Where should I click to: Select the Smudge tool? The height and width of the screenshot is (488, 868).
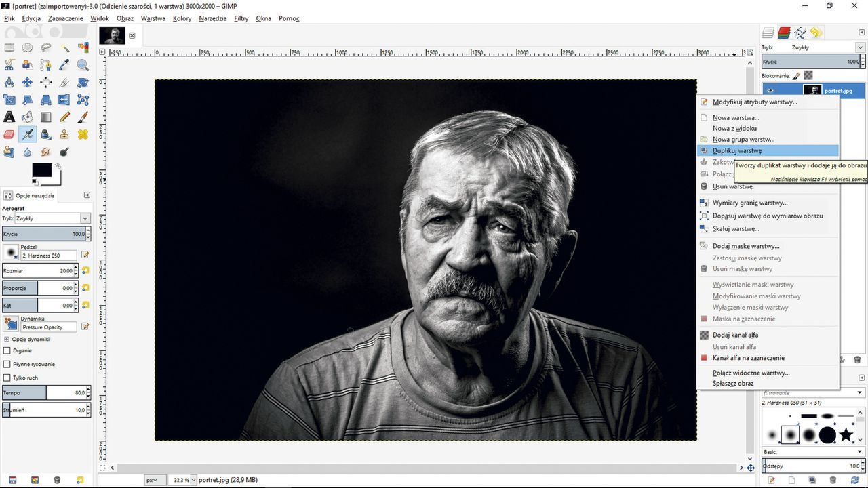[45, 152]
